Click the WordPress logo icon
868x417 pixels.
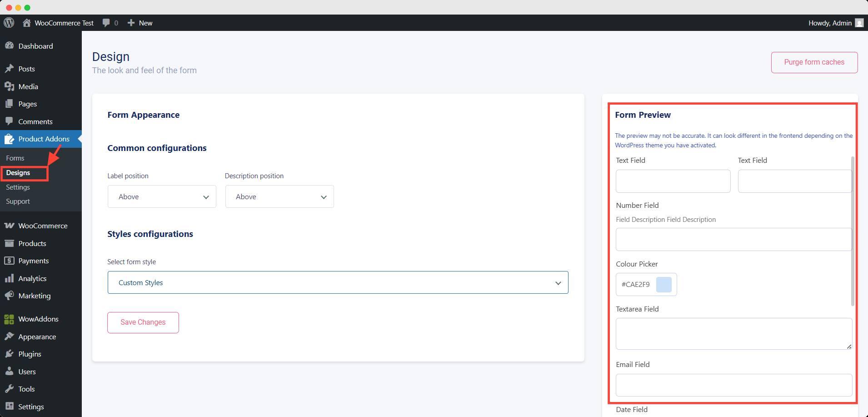pyautogui.click(x=9, y=23)
